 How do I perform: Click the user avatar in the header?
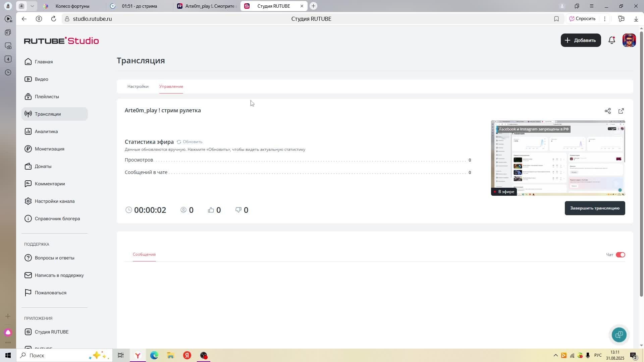pos(629,40)
